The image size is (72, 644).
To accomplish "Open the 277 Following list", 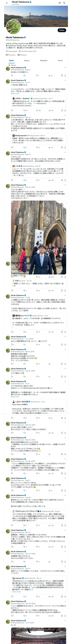I will pyautogui.click(x=10, y=55).
